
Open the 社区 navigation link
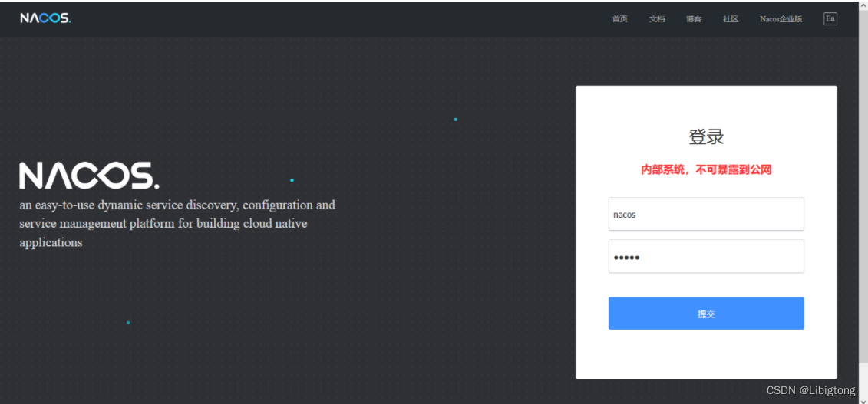(x=731, y=19)
